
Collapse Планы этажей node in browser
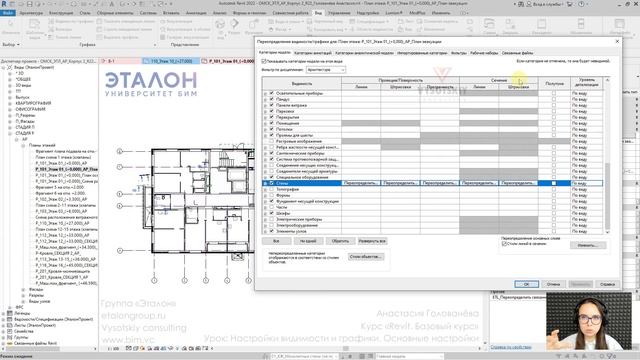click(x=23, y=145)
